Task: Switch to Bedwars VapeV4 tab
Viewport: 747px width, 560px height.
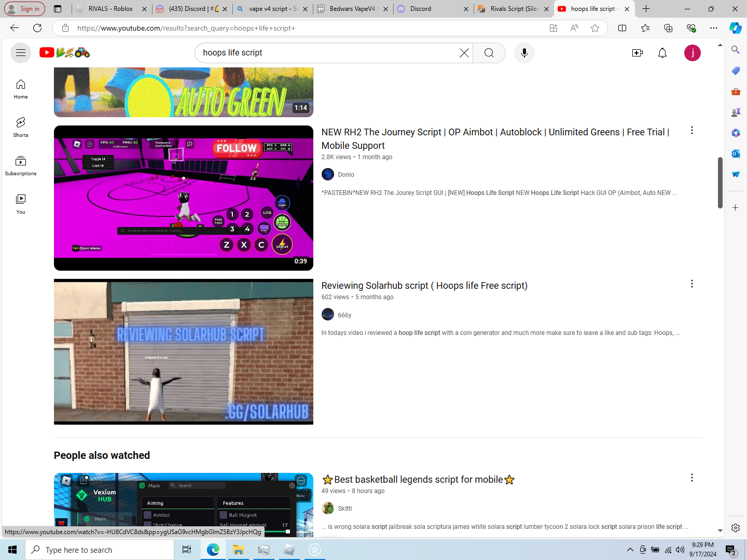Action: [353, 9]
